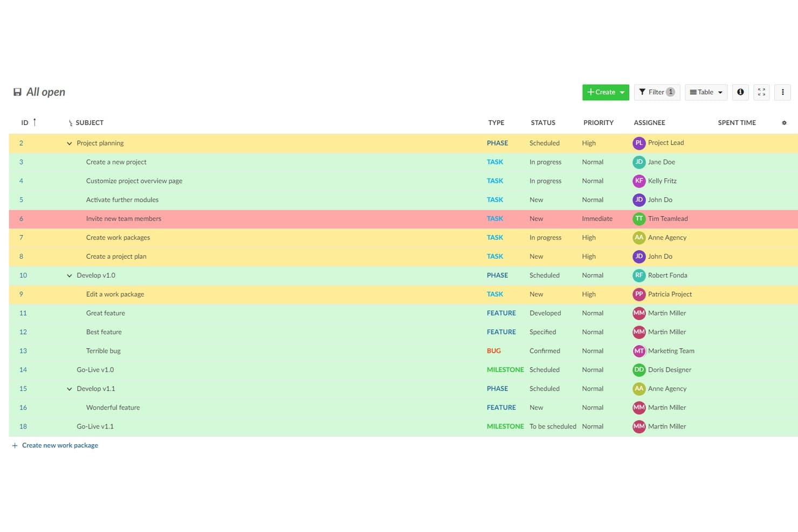Viewport: 798px width, 532px height.
Task: Click the SPENT TIME column header
Action: point(737,123)
